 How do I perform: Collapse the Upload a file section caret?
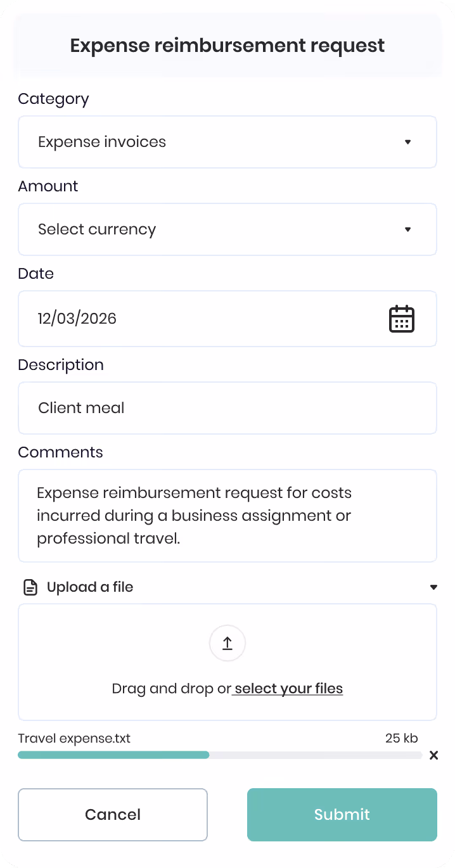[x=433, y=587]
